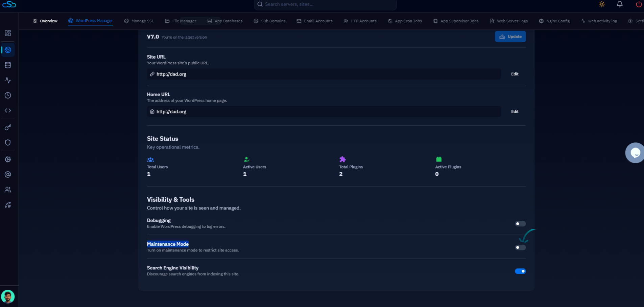Open the database icon in sidebar
Screen dimensions: 644x307
pyautogui.click(x=8, y=65)
